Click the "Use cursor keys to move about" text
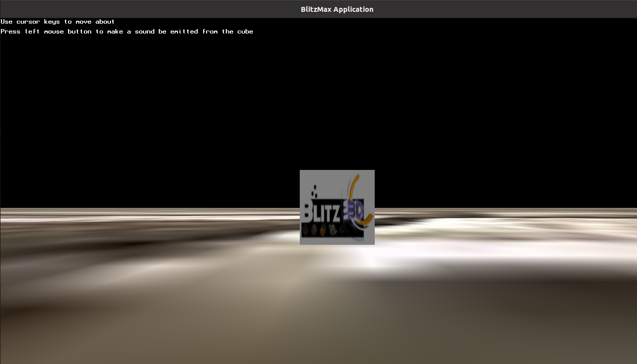 click(58, 22)
